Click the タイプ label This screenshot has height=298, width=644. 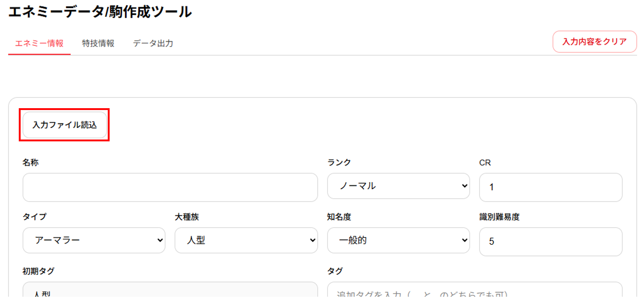(34, 217)
